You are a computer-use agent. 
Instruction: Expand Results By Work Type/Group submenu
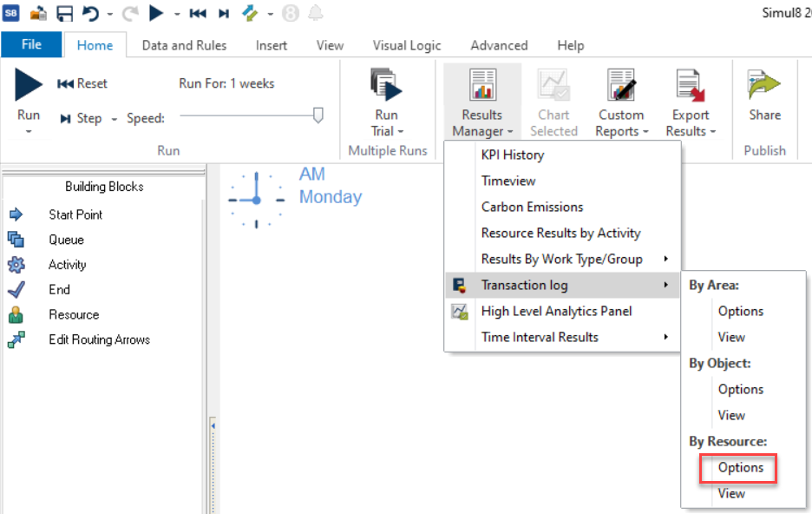click(x=665, y=259)
